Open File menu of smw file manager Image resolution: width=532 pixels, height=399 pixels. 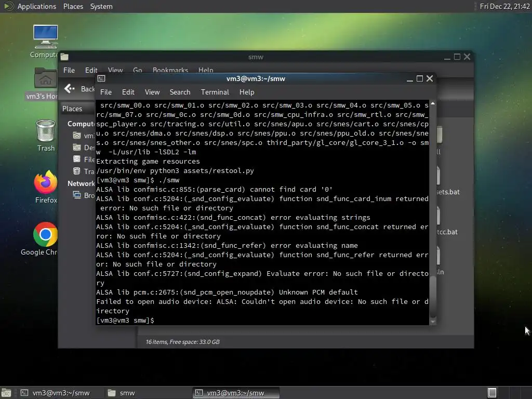tap(69, 70)
